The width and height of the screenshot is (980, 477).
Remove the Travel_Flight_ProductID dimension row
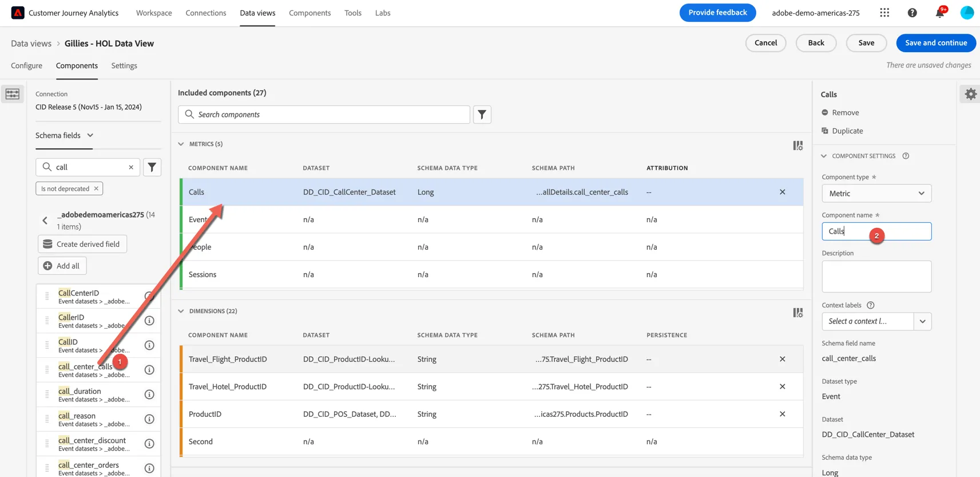pyautogui.click(x=782, y=359)
